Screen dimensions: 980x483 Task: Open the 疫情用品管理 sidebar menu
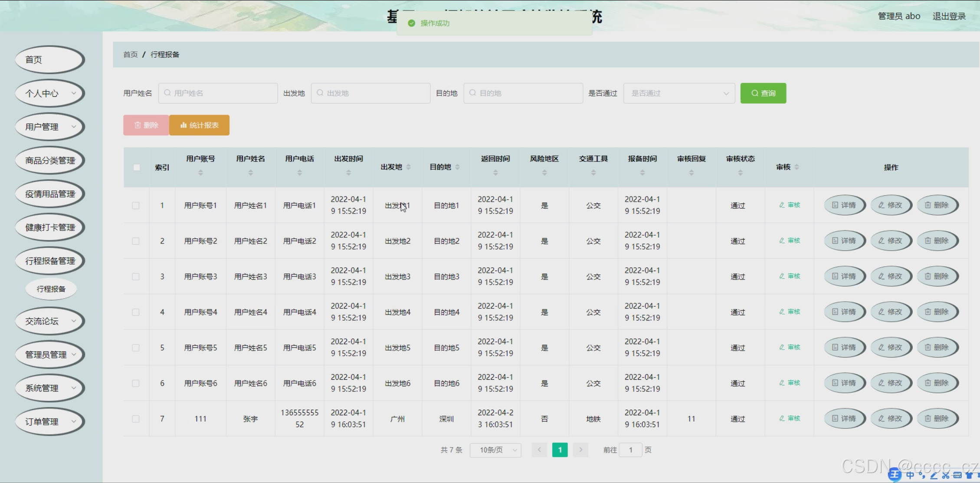(50, 194)
